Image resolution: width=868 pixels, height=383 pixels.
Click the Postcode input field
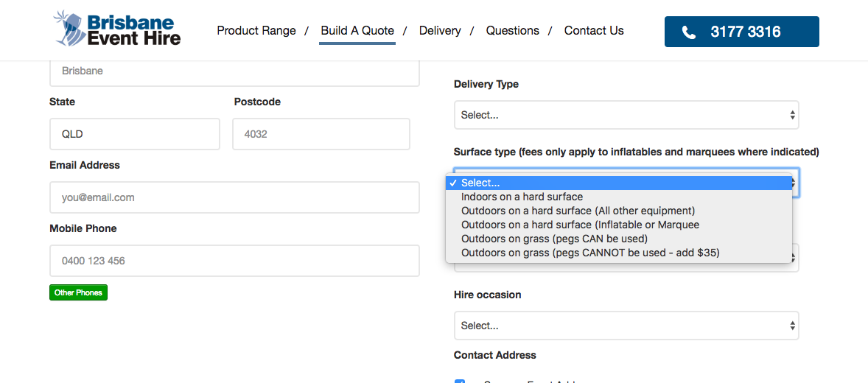tap(321, 134)
